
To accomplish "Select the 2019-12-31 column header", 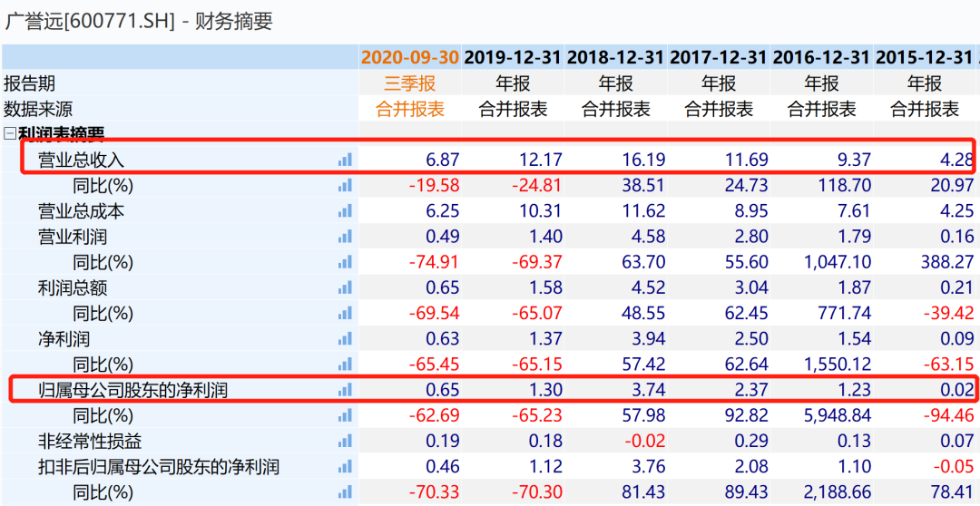I will click(513, 57).
